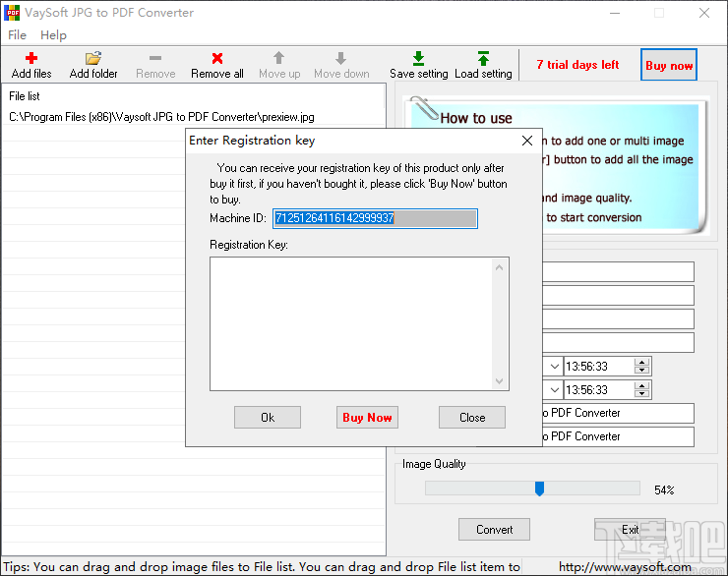The height and width of the screenshot is (576, 728).
Task: Click the Registration Key scrollbar up arrow
Action: click(499, 267)
